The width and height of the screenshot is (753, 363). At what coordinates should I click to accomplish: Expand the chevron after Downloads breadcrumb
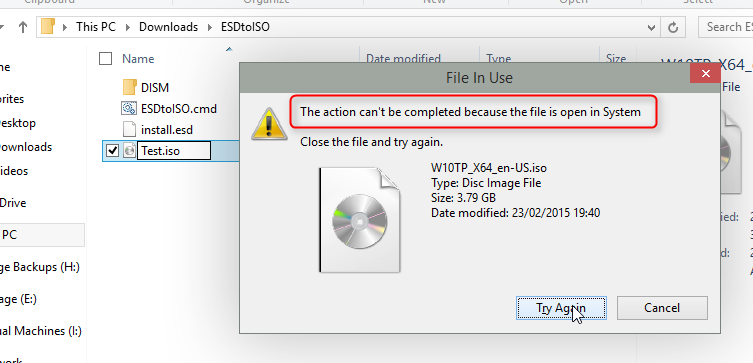tap(209, 27)
